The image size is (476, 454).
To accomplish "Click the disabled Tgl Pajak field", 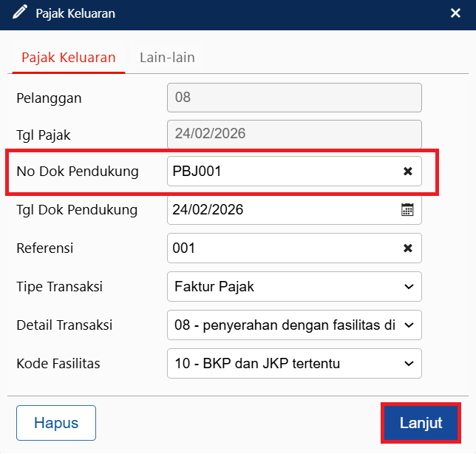I will (x=294, y=135).
